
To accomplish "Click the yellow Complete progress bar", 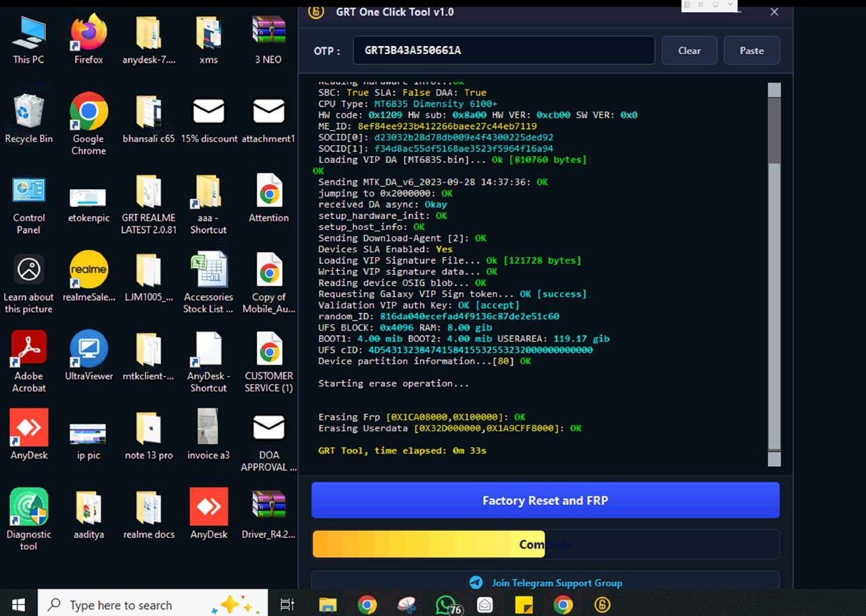I will click(x=545, y=544).
